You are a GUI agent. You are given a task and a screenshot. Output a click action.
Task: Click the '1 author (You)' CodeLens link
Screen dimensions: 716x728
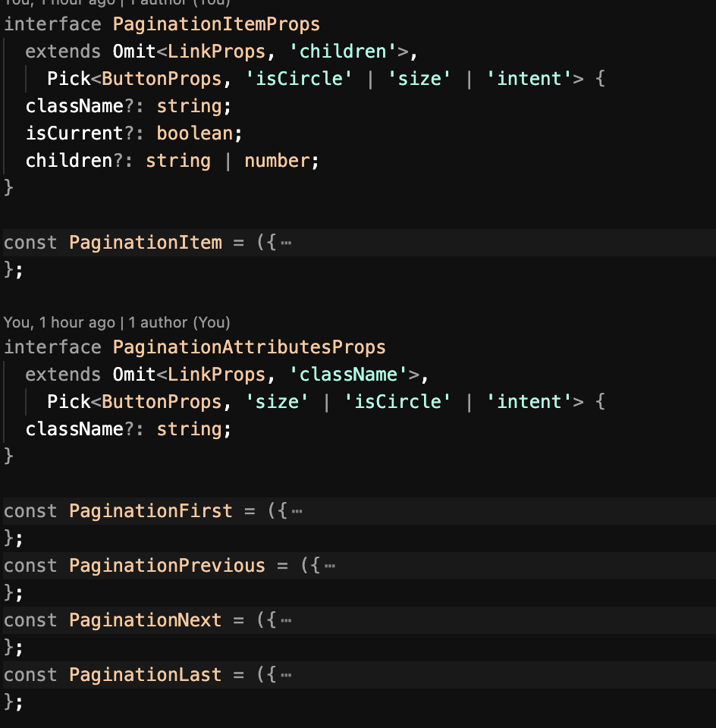pos(179,322)
